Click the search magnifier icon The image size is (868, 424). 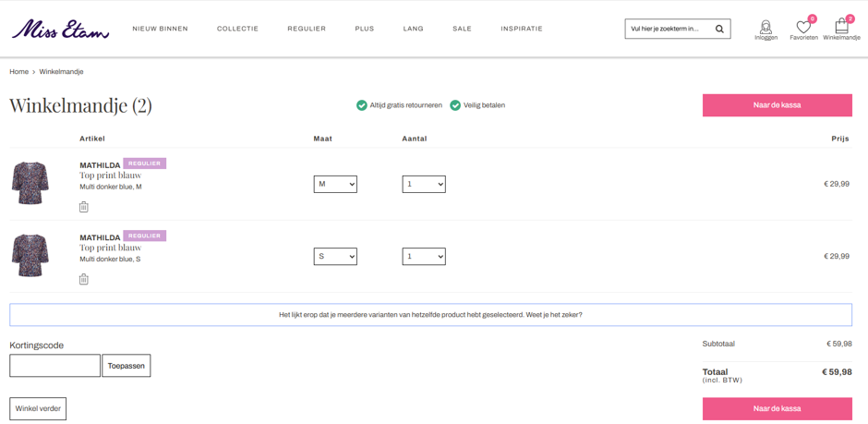pyautogui.click(x=719, y=29)
